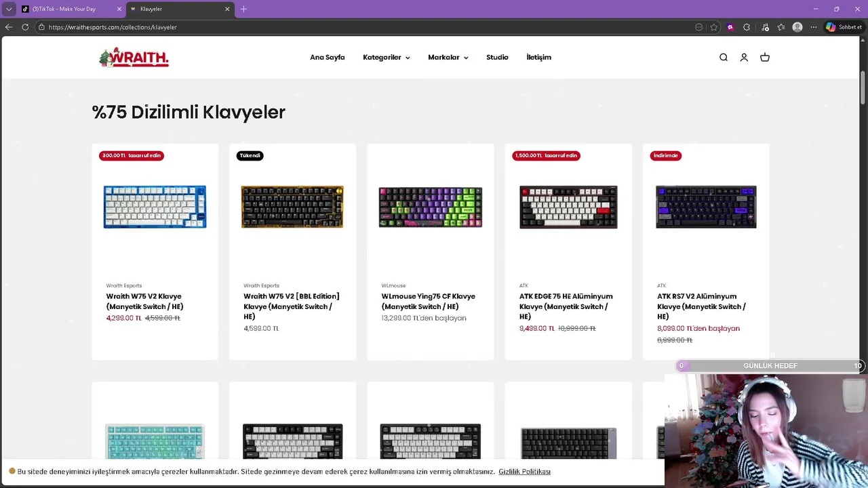Image resolution: width=868 pixels, height=488 pixels.
Task: Open the site search icon
Action: 724,58
